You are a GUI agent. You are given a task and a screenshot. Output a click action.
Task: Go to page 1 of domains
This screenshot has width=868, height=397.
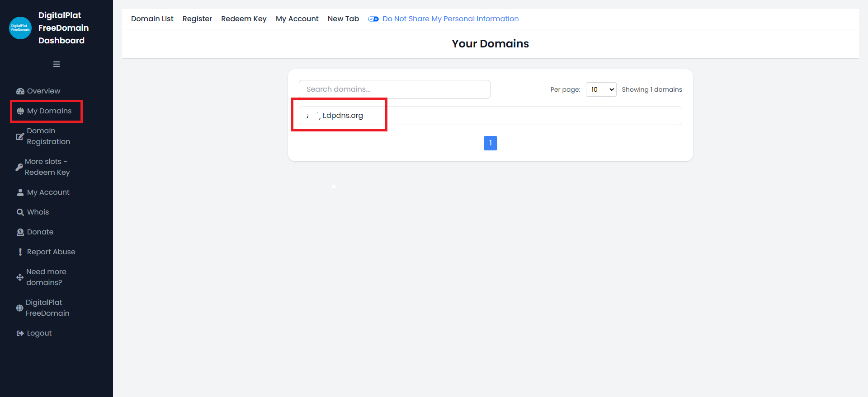coord(490,143)
